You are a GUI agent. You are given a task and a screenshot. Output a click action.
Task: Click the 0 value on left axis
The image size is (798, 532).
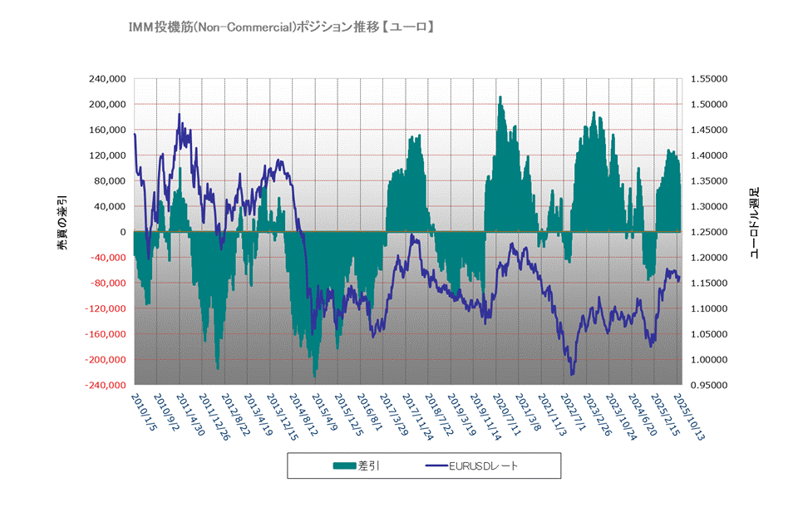[x=122, y=232]
